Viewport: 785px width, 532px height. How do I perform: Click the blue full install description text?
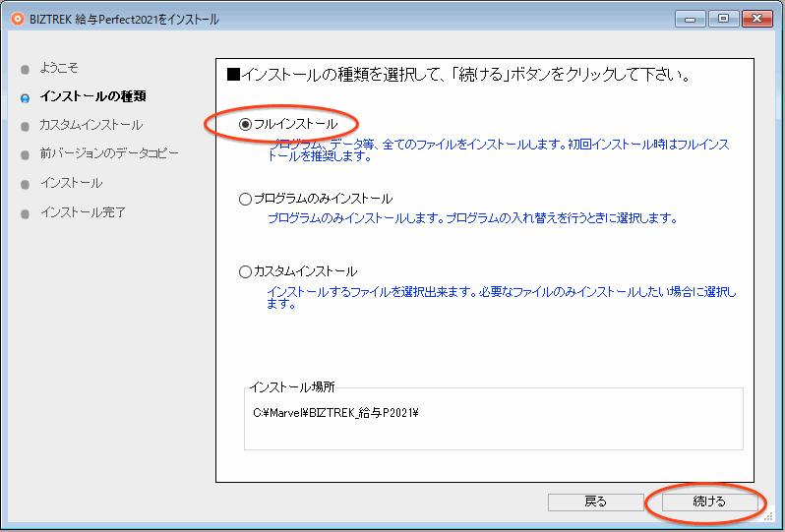[x=499, y=149]
